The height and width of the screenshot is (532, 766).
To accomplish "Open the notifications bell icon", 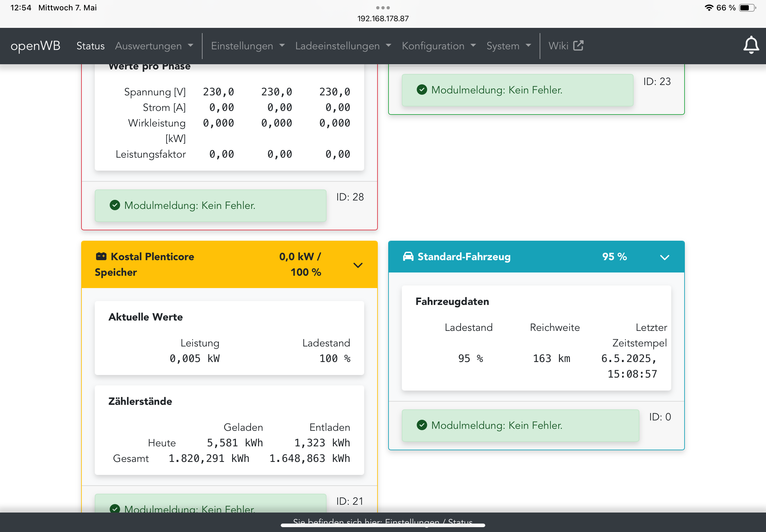I will click(x=751, y=45).
